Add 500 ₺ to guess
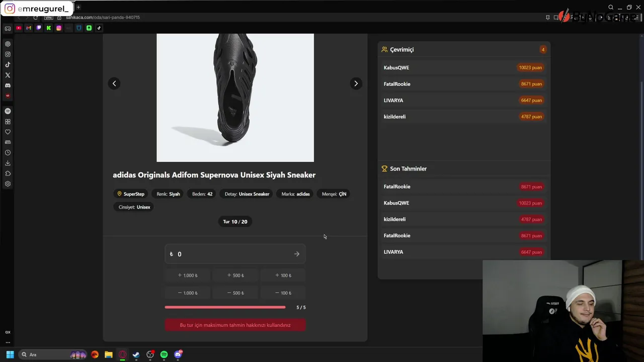Image resolution: width=644 pixels, height=362 pixels. (235, 276)
